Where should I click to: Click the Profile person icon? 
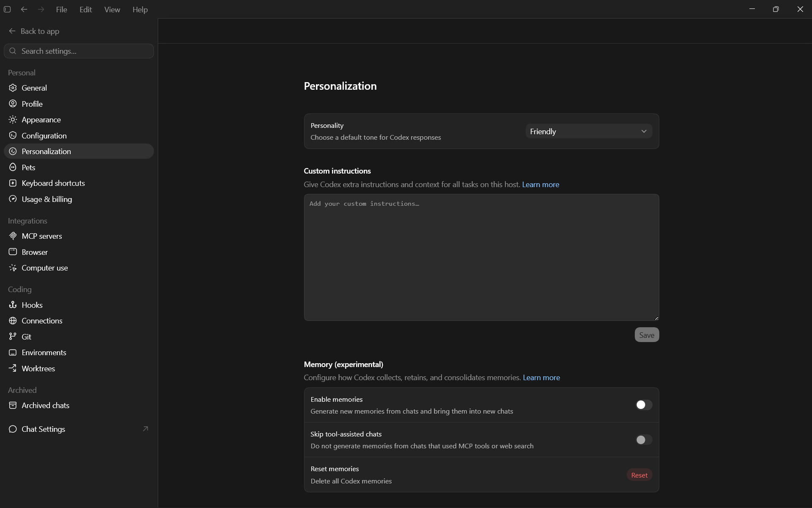click(x=13, y=104)
